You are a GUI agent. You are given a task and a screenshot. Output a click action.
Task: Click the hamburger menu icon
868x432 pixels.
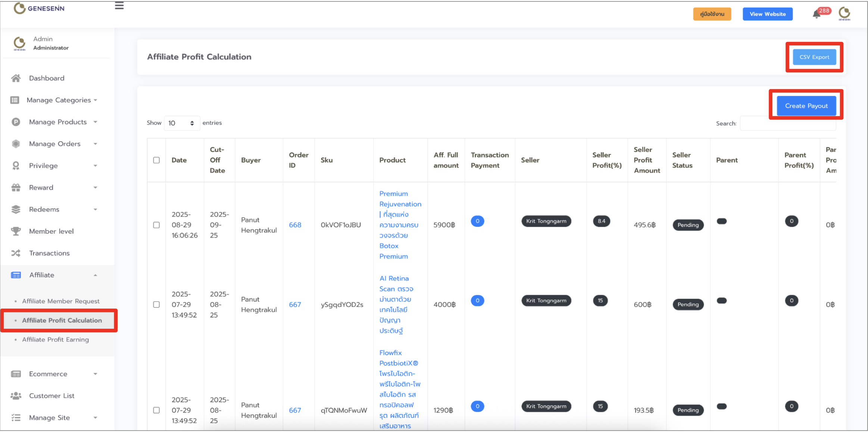coord(119,6)
